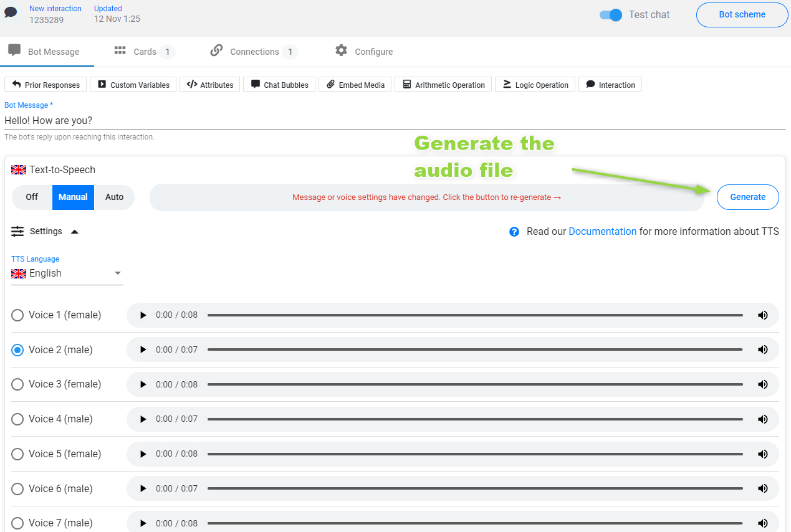Set Text-to-Speech mode to Off
Image resolution: width=791 pixels, height=532 pixels.
coord(32,197)
